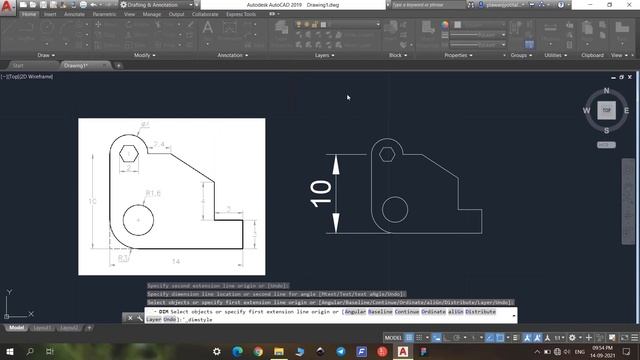Click the Match Properties icon
This screenshot has height=360, width=640.
(x=428, y=28)
